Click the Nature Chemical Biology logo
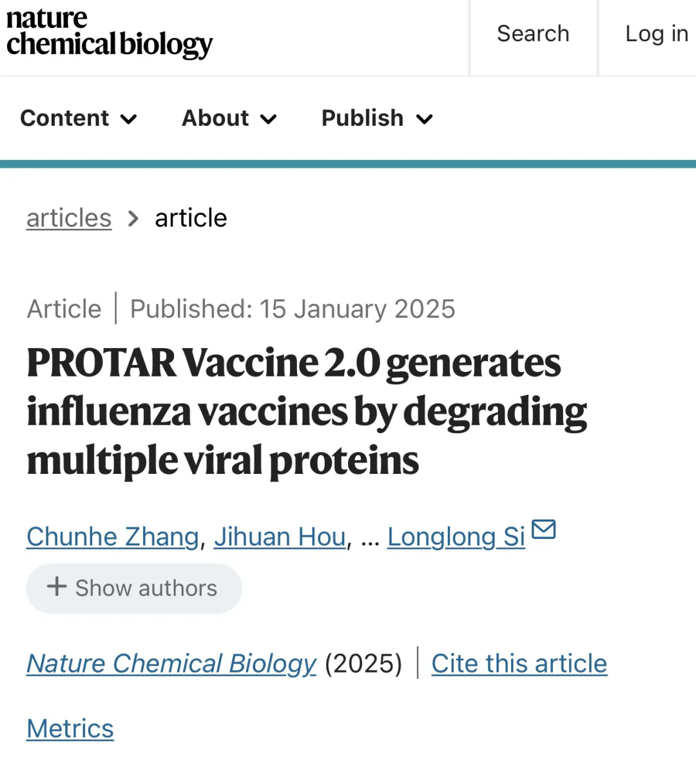This screenshot has width=696, height=784. (109, 32)
